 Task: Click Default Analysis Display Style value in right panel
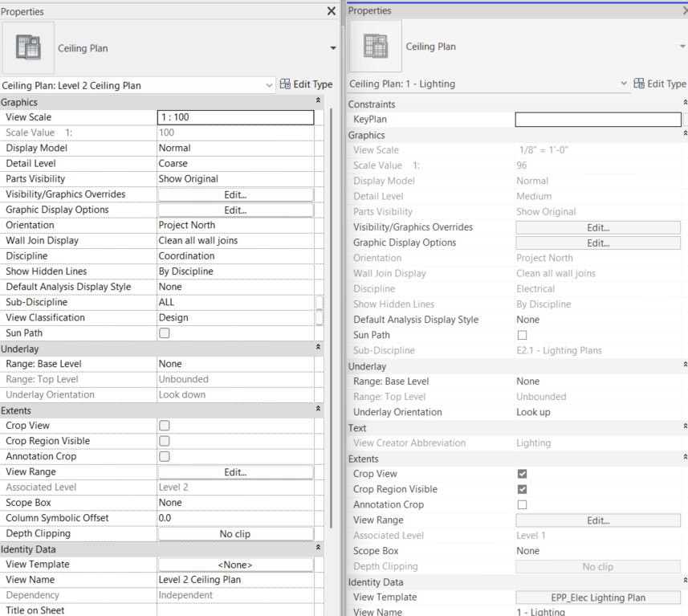[x=598, y=320]
